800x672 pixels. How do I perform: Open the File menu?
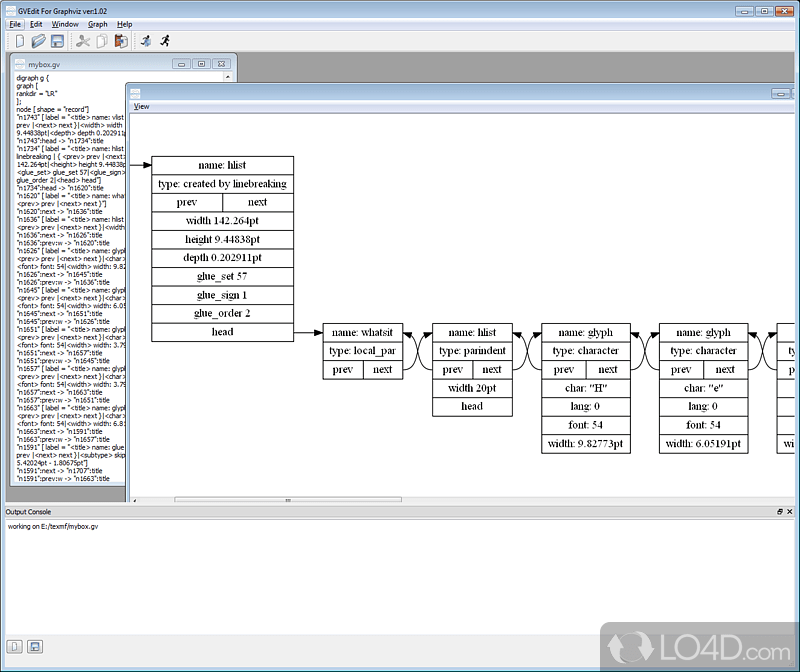coord(15,24)
